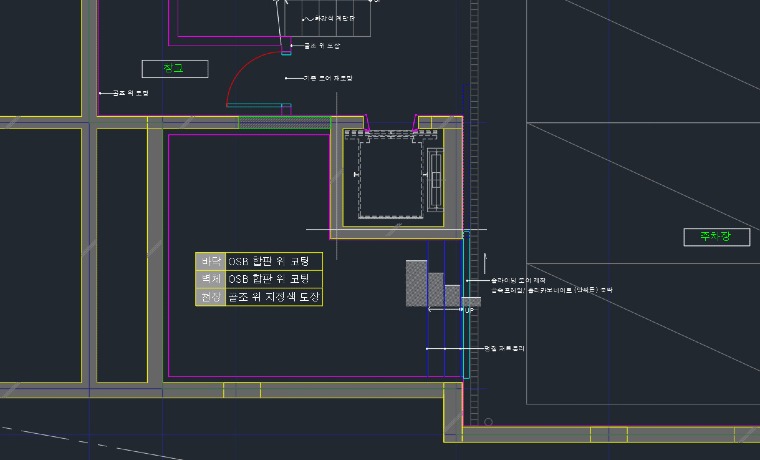Click the two-line annotation right of stair block
This screenshot has height=460, width=760.
coord(550,285)
